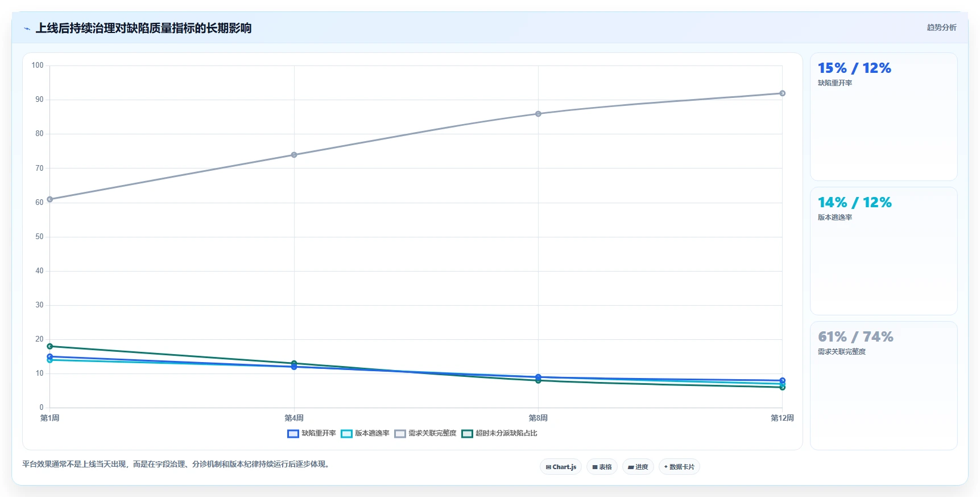Image resolution: width=980 pixels, height=497 pixels.
Task: Open the 61% / 74% 需求关联完整度 card
Action: click(883, 385)
